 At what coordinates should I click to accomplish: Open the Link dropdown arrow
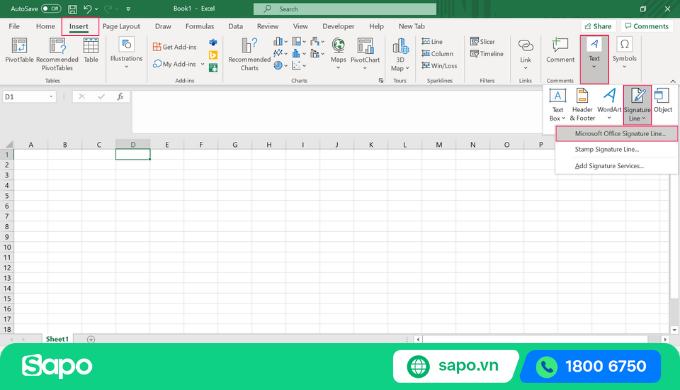pyautogui.click(x=526, y=68)
